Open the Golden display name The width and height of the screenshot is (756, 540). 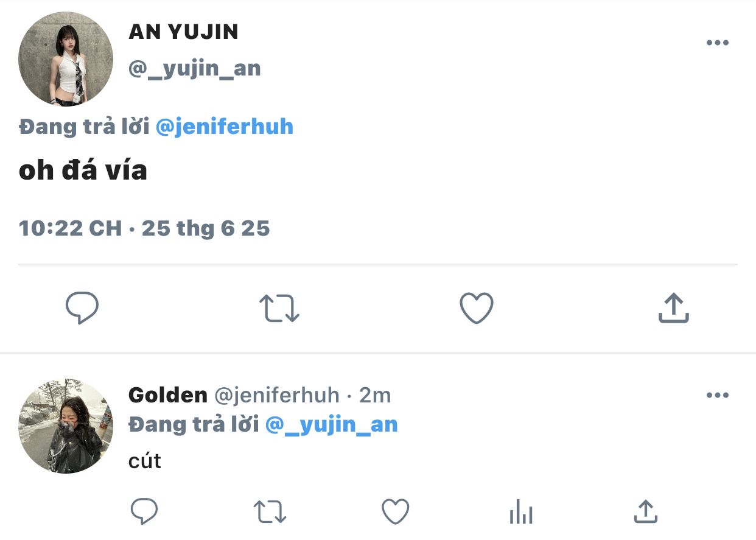pyautogui.click(x=168, y=395)
